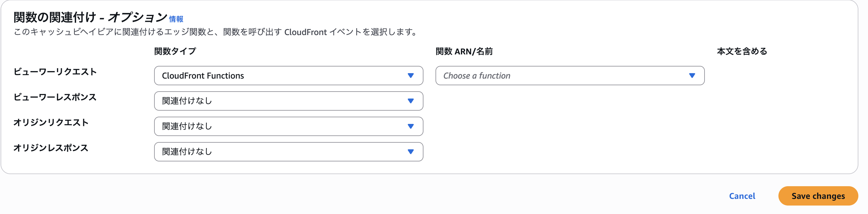868x214 pixels.
Task: Click the オリジンリクエスト row label
Action: click(x=51, y=122)
